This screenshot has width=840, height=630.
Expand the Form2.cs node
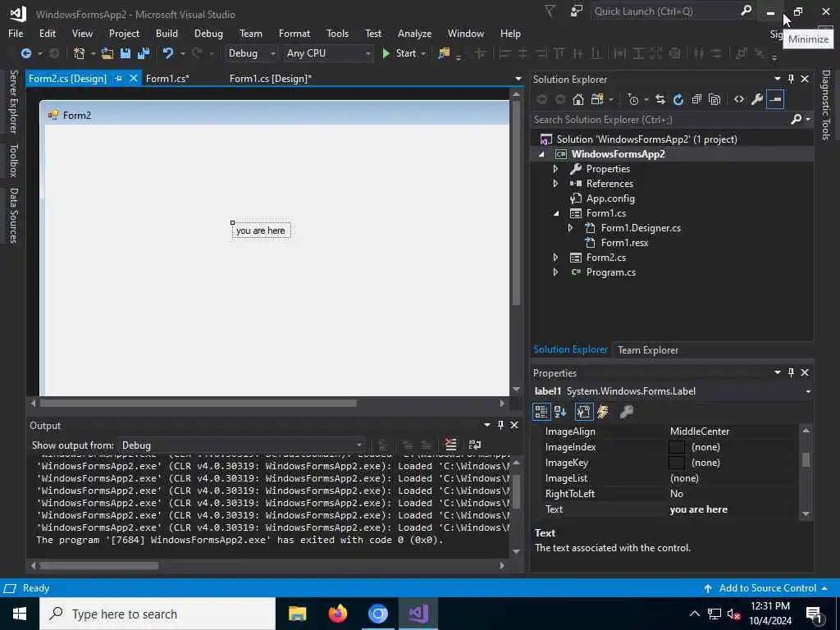pos(555,257)
